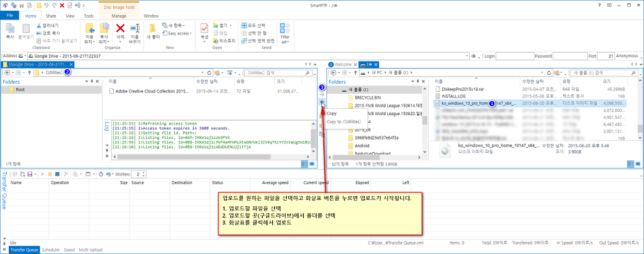
Task: Open the Address Google Drive icon dropdown
Action: pyautogui.click(x=25, y=56)
